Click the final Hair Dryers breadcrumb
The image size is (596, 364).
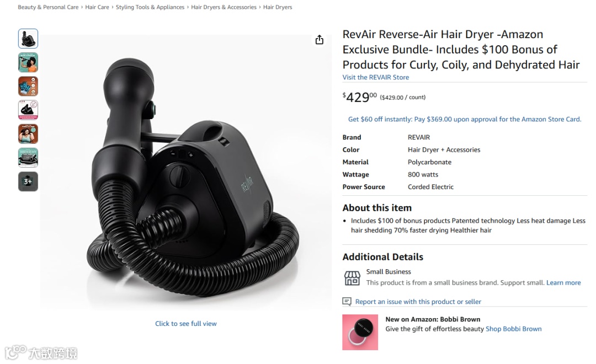click(x=278, y=7)
